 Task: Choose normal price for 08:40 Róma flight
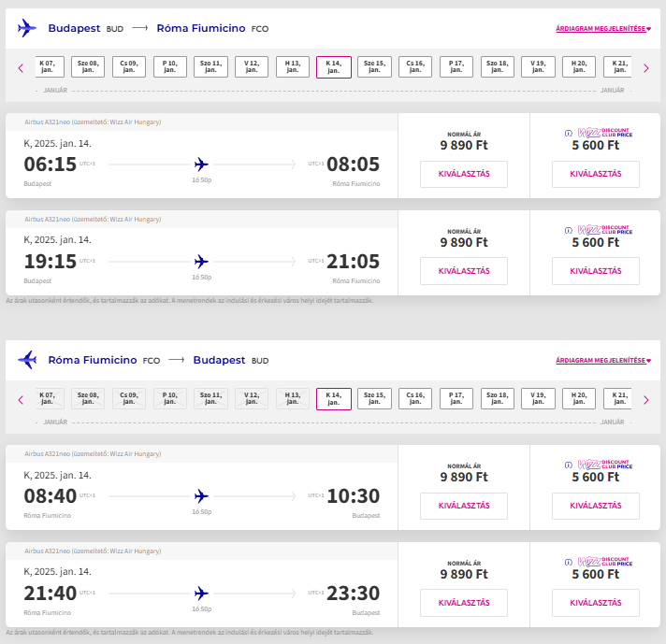click(x=464, y=506)
